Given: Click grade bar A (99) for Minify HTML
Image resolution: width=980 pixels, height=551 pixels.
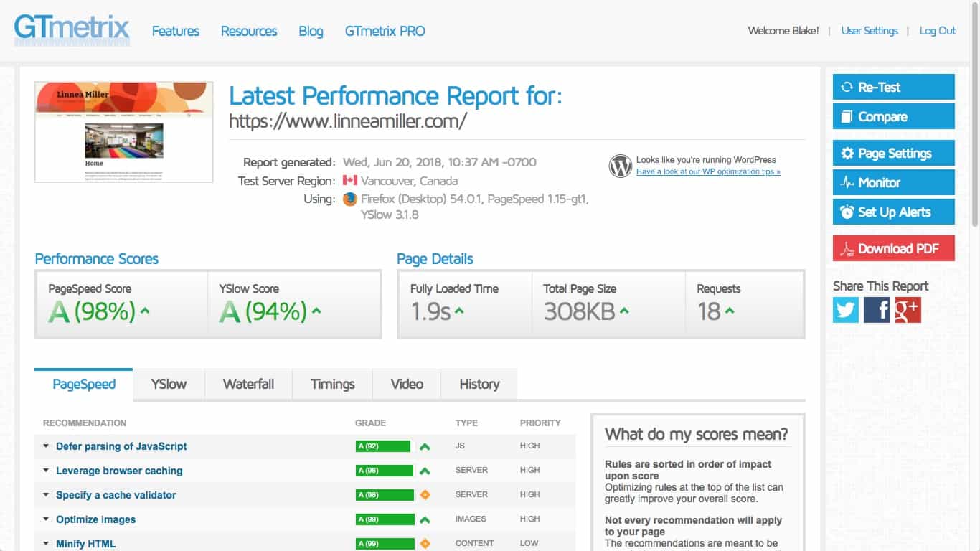Looking at the screenshot, I should [385, 544].
